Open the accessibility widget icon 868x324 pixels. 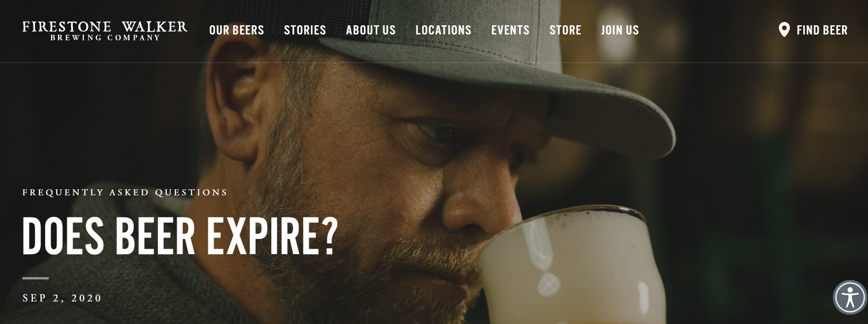pos(850,297)
